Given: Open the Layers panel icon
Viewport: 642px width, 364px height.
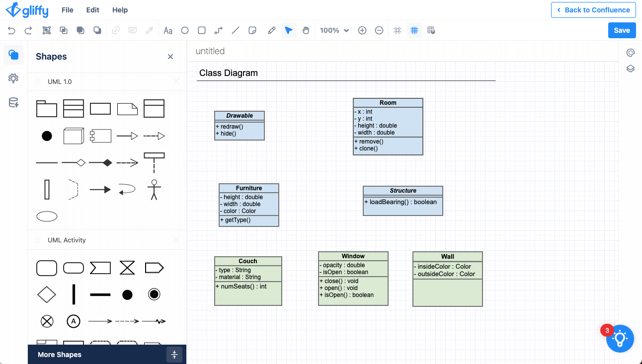Looking at the screenshot, I should (x=631, y=69).
